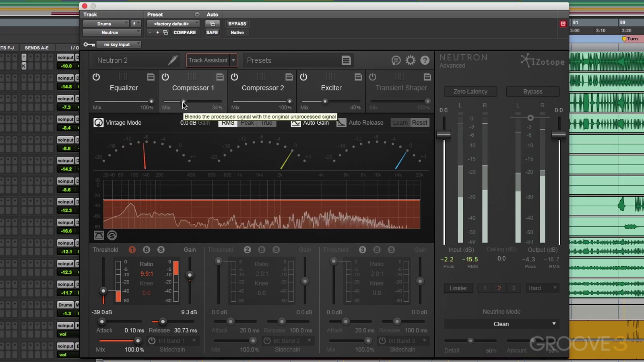
Task: Open the Neutrino Mode Clean dropdown
Action: [502, 324]
